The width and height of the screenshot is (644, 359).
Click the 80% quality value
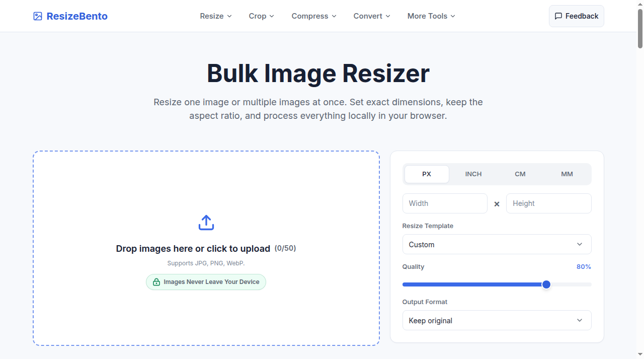point(584,267)
